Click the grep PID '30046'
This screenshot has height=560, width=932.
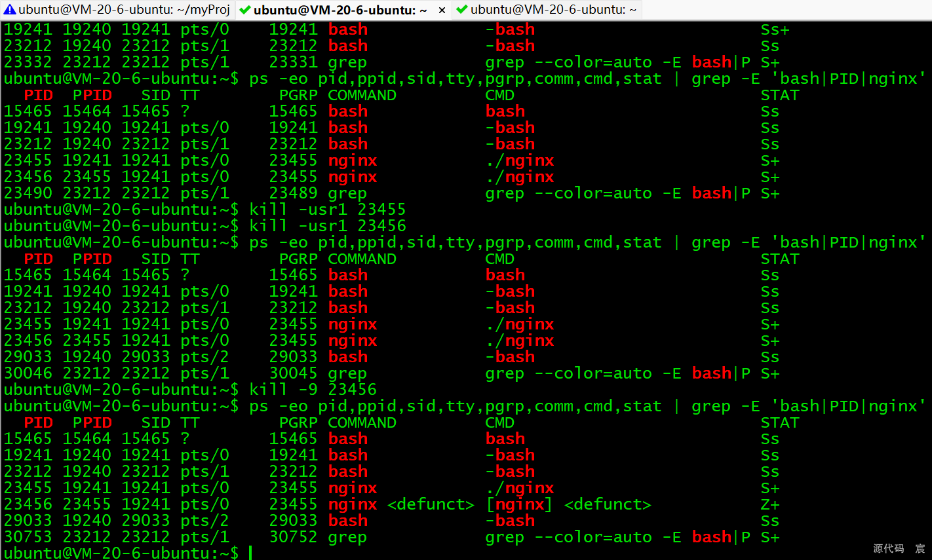[28, 373]
